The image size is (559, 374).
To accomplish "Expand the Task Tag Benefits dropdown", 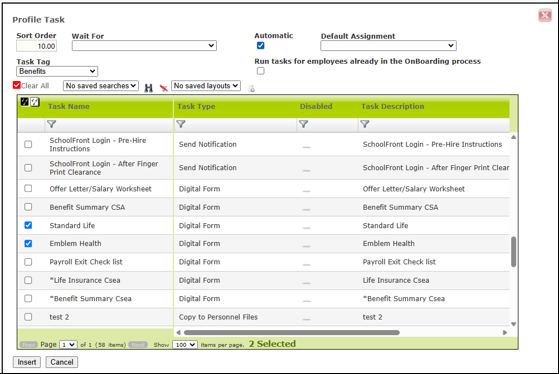I will [x=57, y=71].
